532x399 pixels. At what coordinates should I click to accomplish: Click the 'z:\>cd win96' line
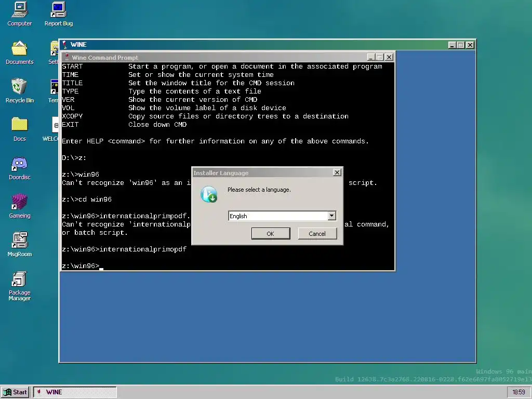point(87,199)
